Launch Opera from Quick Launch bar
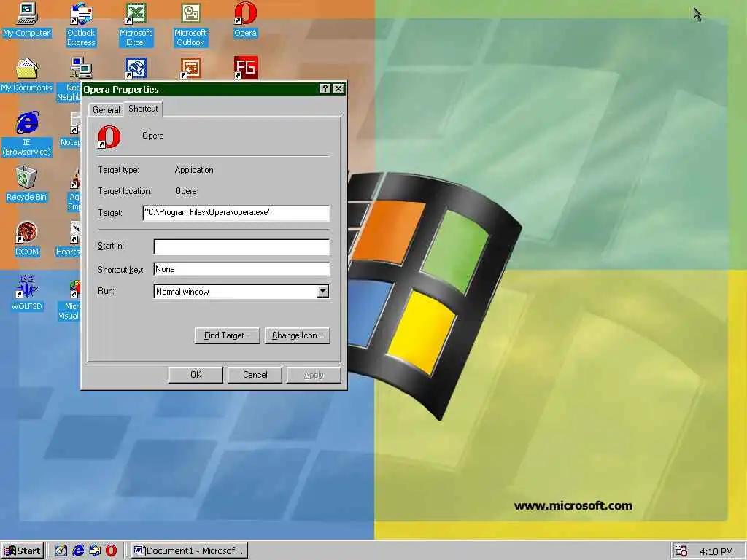 [x=111, y=551]
